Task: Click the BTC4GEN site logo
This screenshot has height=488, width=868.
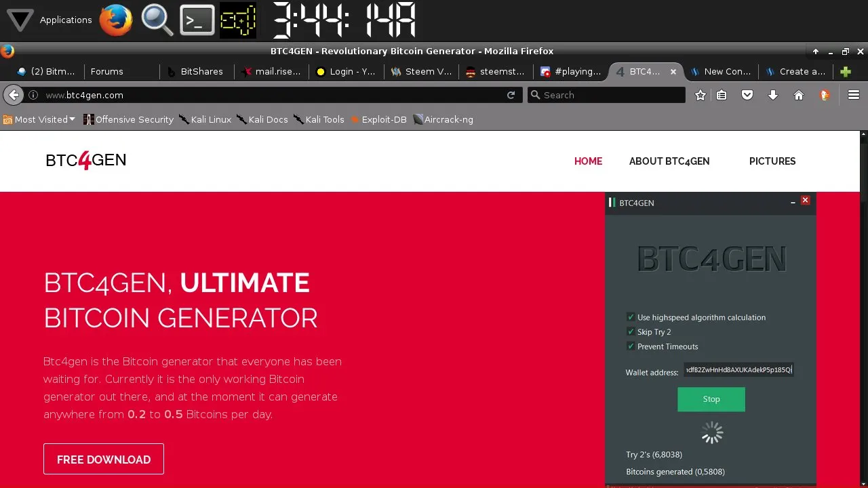Action: 86,161
